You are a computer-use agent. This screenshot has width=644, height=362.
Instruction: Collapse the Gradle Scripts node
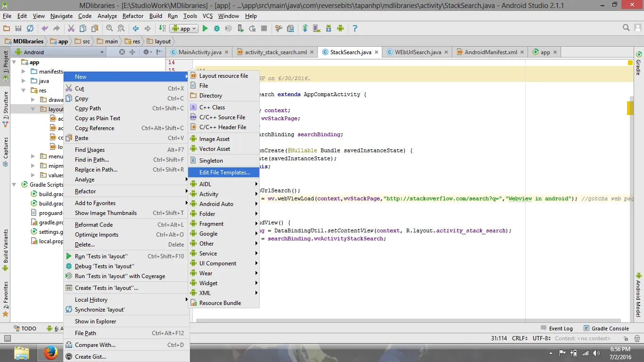point(14,185)
